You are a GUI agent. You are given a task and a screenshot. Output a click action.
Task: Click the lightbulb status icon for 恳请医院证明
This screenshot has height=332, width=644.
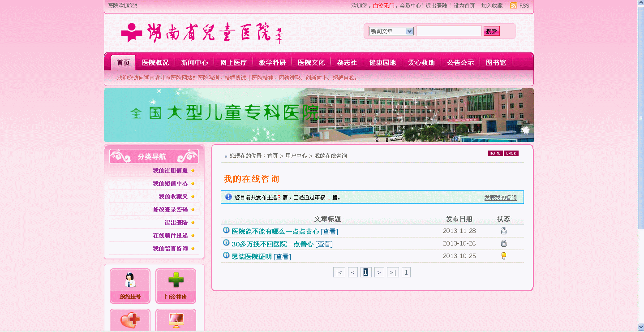(503, 256)
